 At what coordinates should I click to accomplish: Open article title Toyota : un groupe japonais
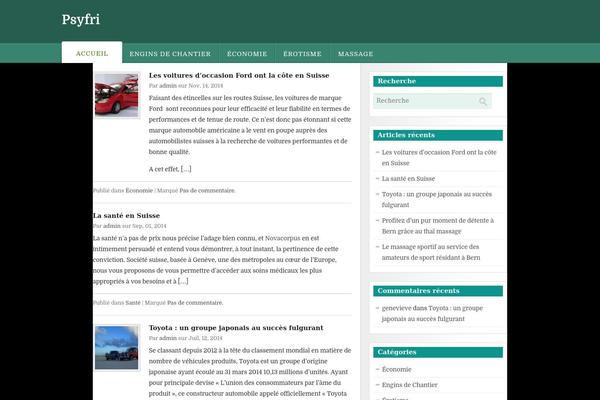[236, 328]
